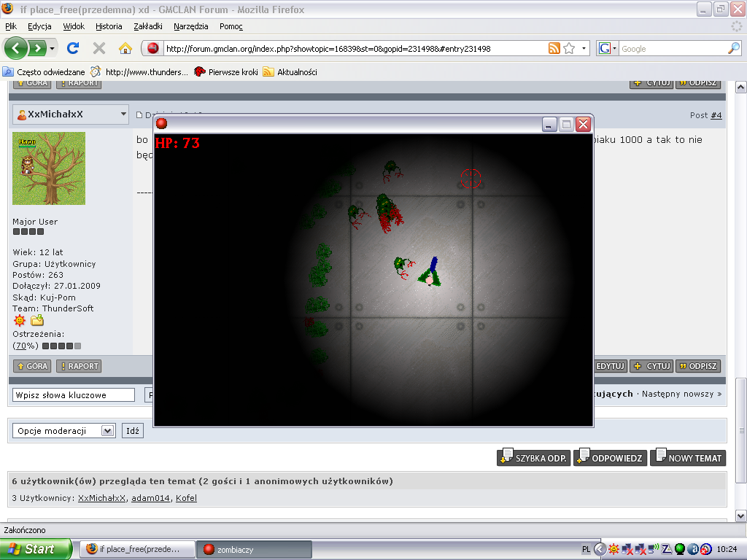
Task: Expand the XxMichałxX user dropdown
Action: point(123,114)
